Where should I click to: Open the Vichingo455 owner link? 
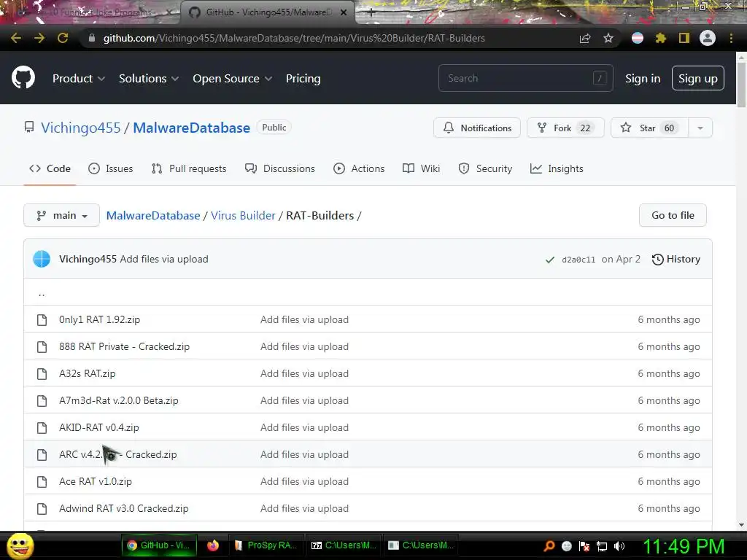80,128
